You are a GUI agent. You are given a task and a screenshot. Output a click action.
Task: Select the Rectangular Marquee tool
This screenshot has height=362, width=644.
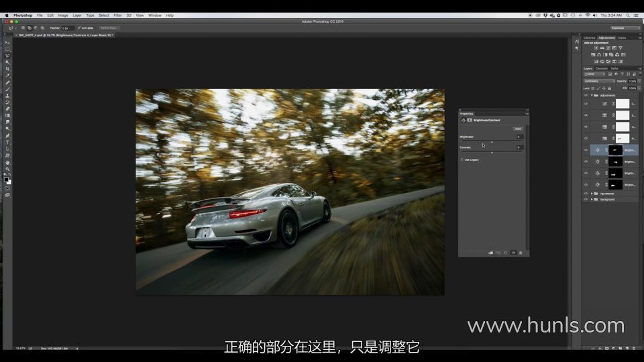coord(7,49)
